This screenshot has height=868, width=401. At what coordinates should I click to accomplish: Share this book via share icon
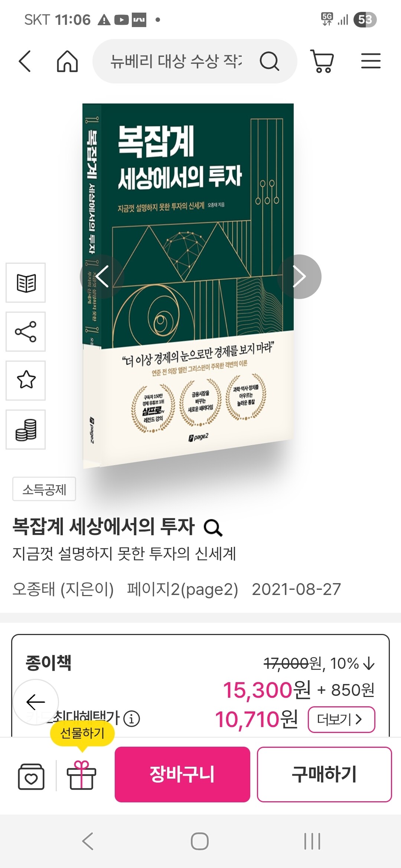point(26,332)
